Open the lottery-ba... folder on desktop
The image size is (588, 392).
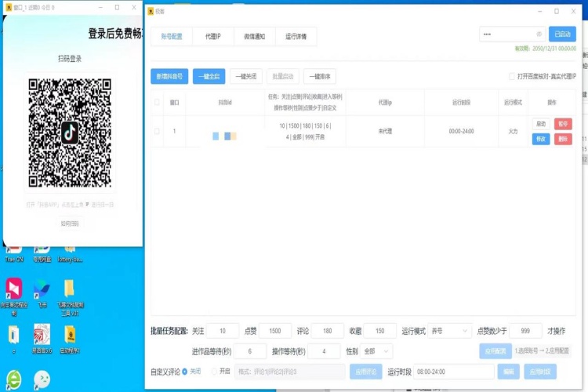coord(70,254)
